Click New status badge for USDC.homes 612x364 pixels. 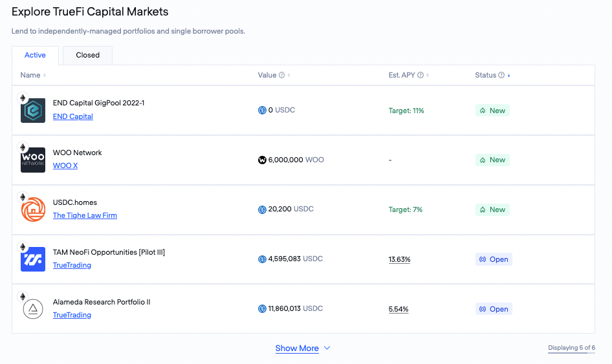pyautogui.click(x=492, y=209)
